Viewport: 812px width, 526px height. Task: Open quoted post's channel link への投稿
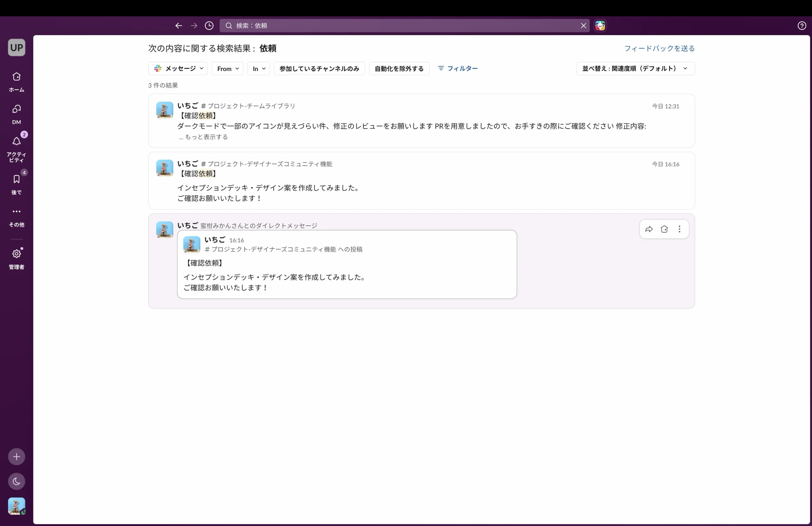[283, 249]
